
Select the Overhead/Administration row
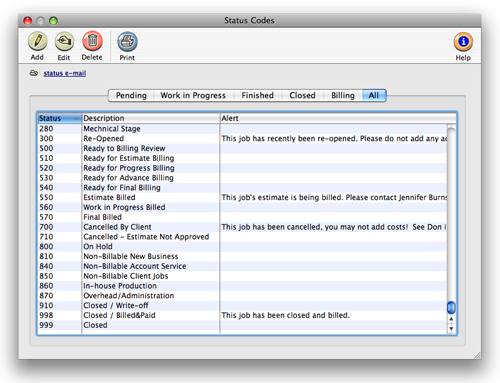pos(242,296)
